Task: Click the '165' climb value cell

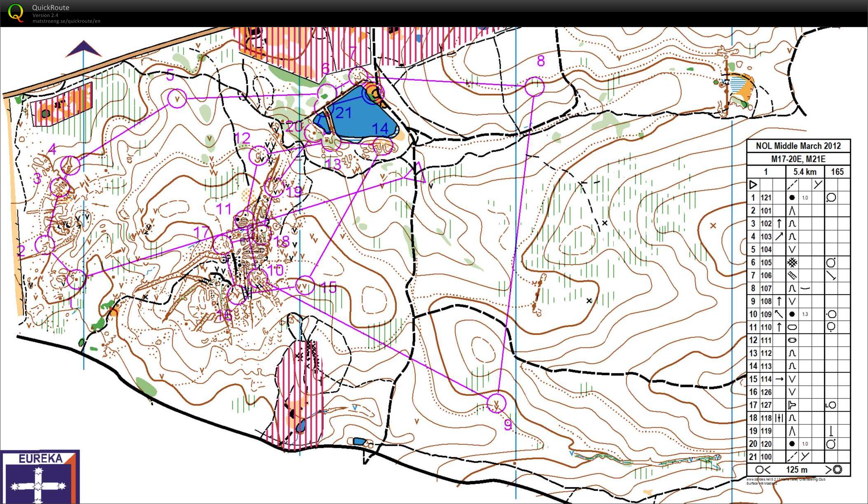Action: (838, 171)
